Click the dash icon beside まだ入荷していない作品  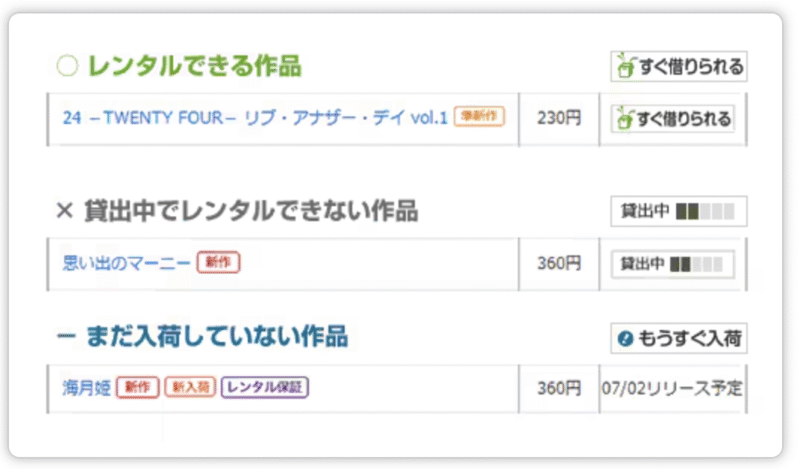click(x=66, y=337)
